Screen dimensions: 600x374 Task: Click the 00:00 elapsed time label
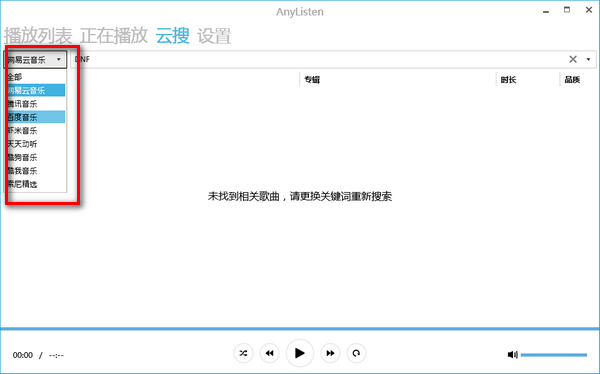pos(23,355)
